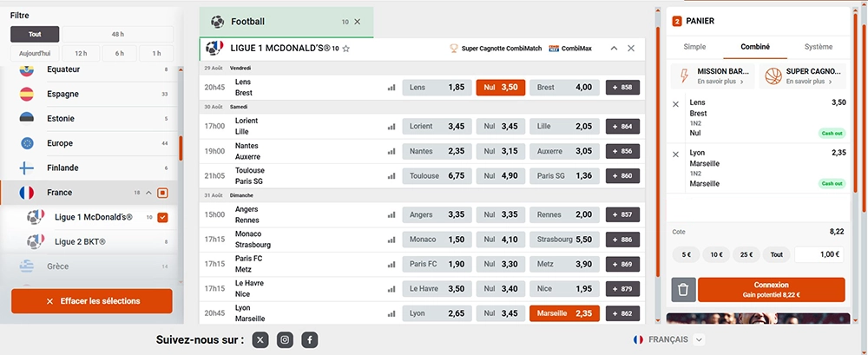Expand more bets +886 for Monaco Strasbourg
Screen dimensions: 868x355
point(622,240)
